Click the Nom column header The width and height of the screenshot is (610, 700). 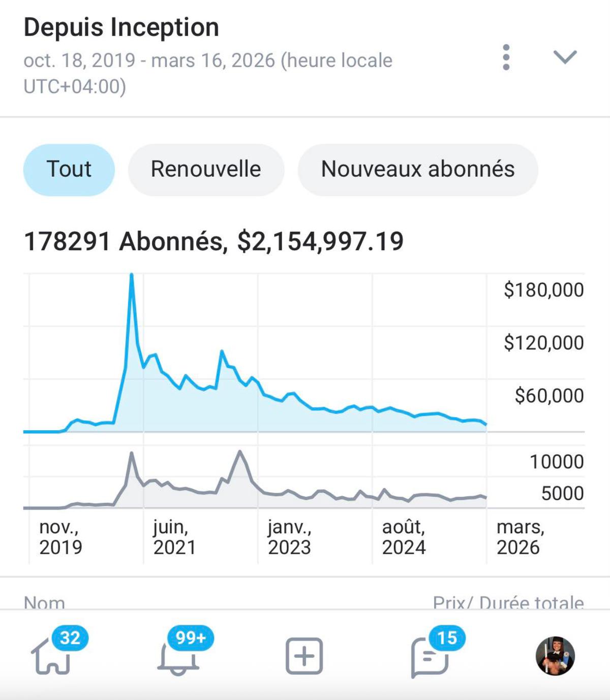coord(45,602)
